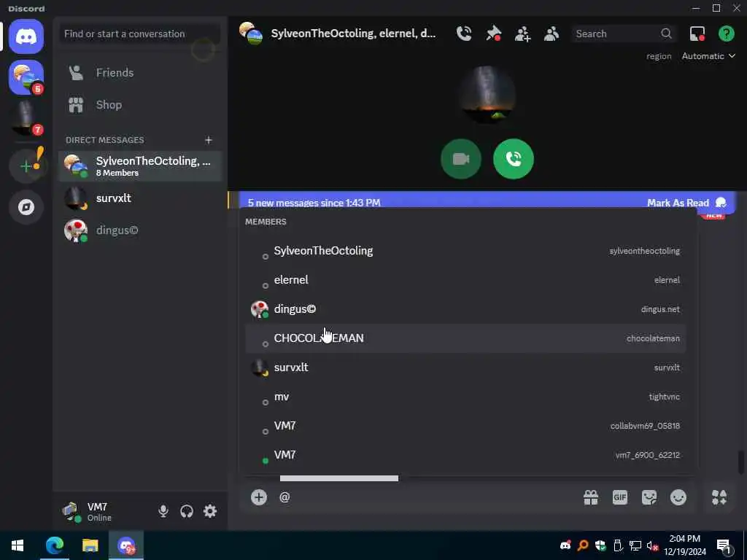Viewport: 747px width, 560px height.
Task: Click the group DM title in header
Action: pos(353,34)
